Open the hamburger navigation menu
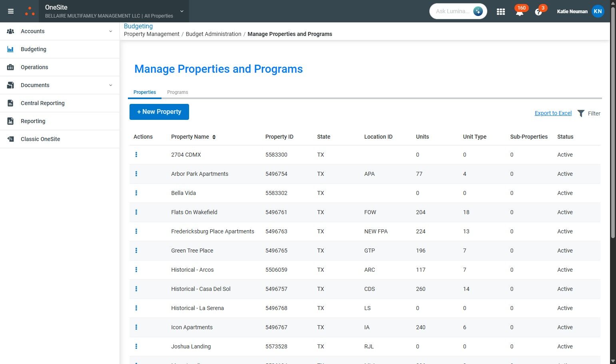The image size is (616, 364). pyautogui.click(x=11, y=11)
